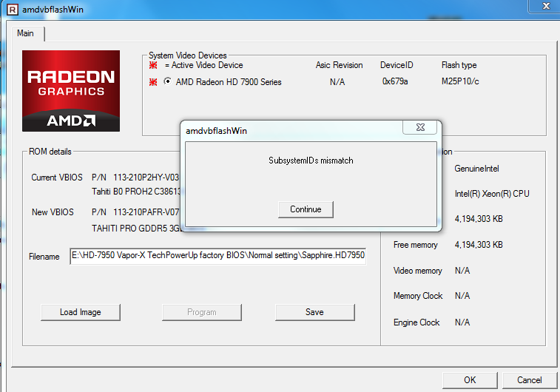Click the 'SubsystemIDs mismatch' message text

pos(311,160)
